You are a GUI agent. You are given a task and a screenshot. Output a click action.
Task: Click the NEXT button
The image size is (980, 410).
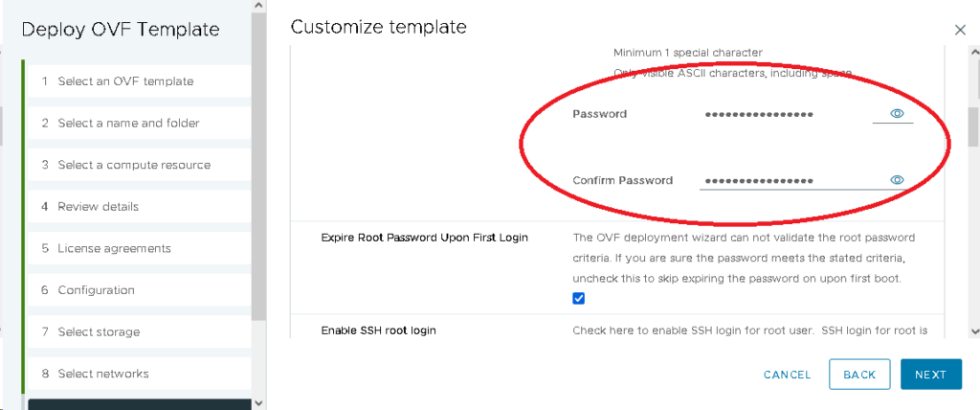(x=929, y=375)
